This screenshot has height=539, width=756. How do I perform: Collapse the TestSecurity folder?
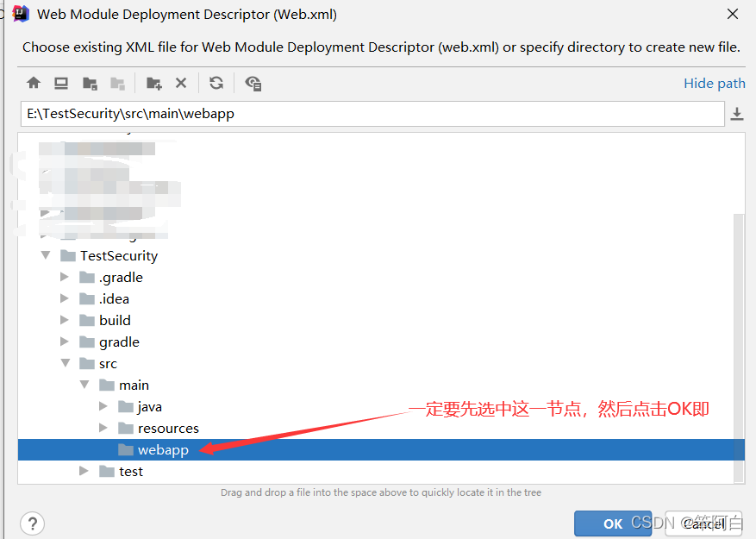(46, 255)
